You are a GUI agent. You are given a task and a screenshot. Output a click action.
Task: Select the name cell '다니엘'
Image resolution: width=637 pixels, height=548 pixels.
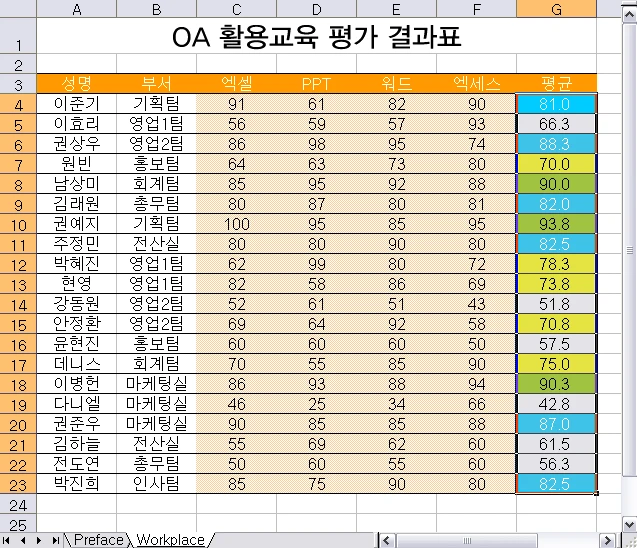coord(76,404)
